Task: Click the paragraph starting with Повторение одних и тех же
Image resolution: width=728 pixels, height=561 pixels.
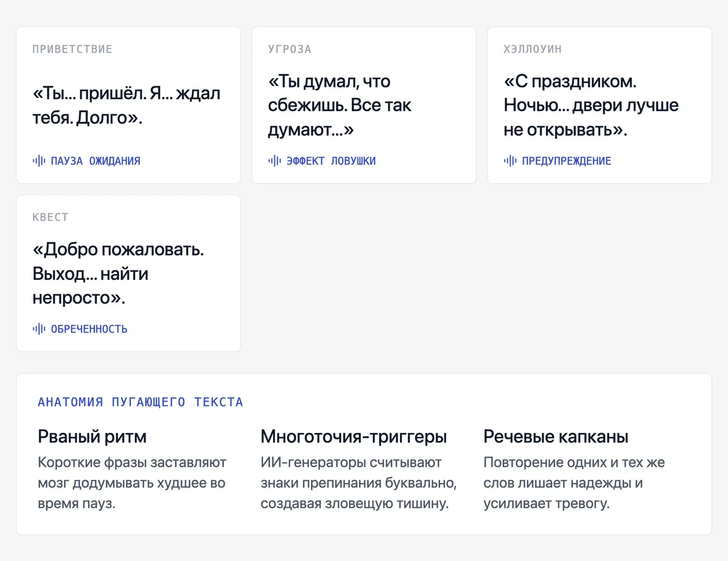Action: coord(574,483)
